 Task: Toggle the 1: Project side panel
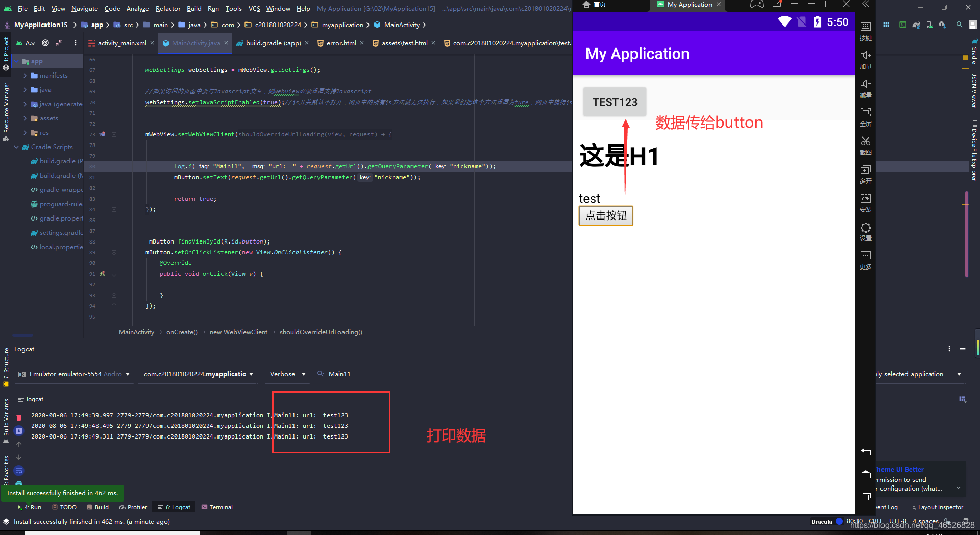6,53
